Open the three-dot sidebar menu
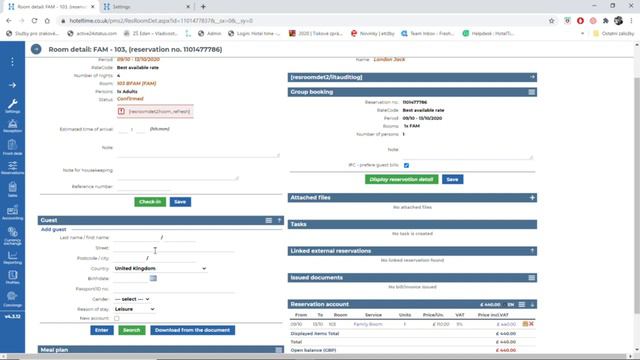 (x=12, y=62)
